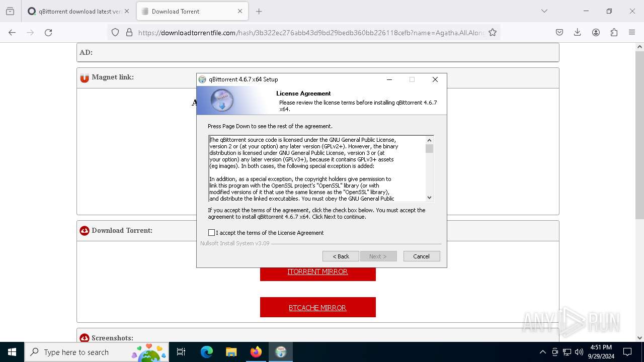644x362 pixels.
Task: Open the Firefox downloads panel
Action: click(x=578, y=32)
